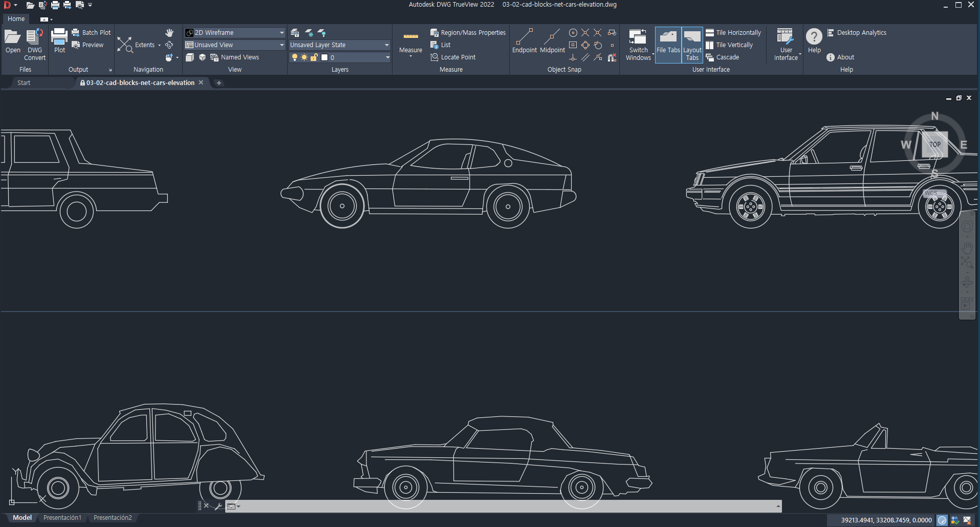
Task: Toggle Perpendicular object snap icon
Action: point(573,57)
